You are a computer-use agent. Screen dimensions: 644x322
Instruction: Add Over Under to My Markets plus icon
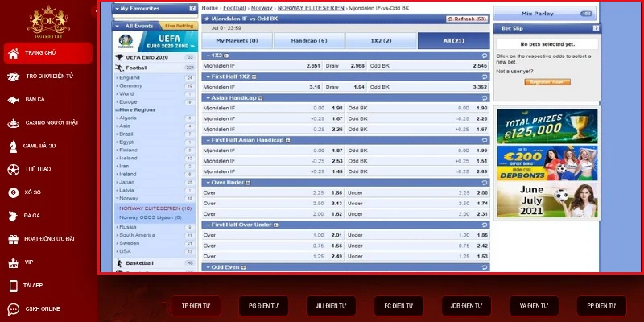pyautogui.click(x=248, y=183)
